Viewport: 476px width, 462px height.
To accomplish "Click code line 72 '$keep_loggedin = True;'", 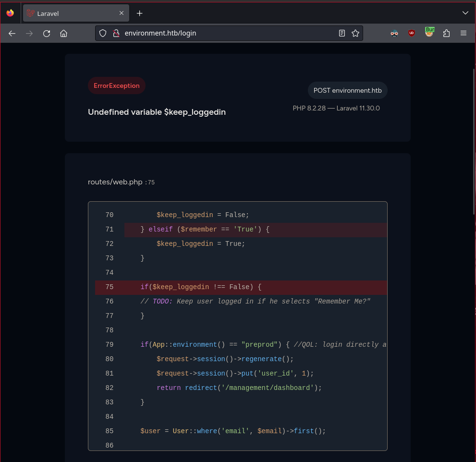I will click(201, 244).
